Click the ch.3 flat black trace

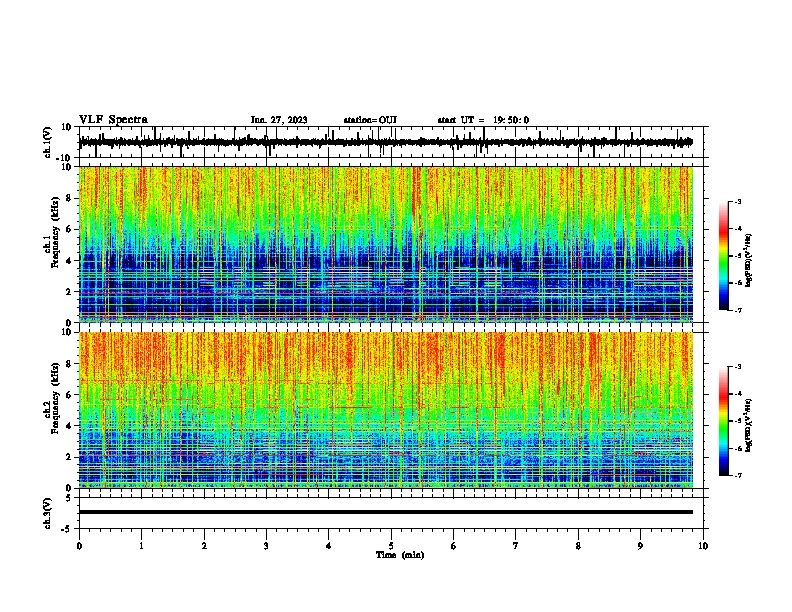pos(385,512)
